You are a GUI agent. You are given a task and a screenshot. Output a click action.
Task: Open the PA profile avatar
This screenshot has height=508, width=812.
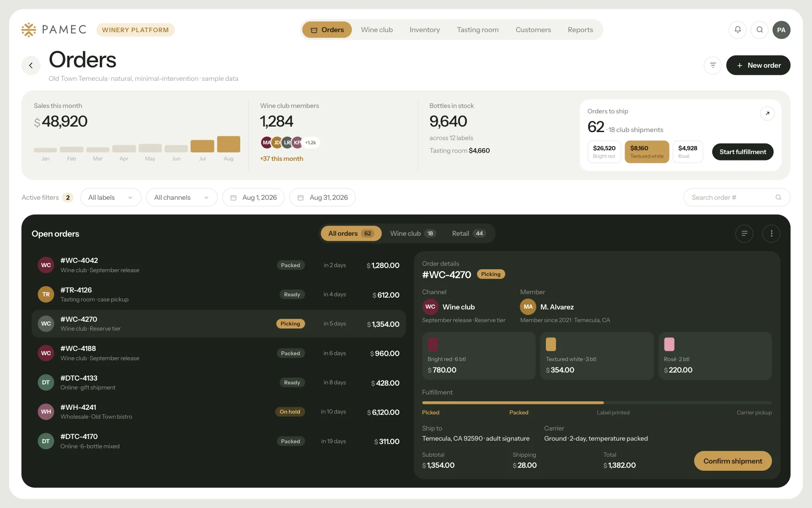click(781, 30)
